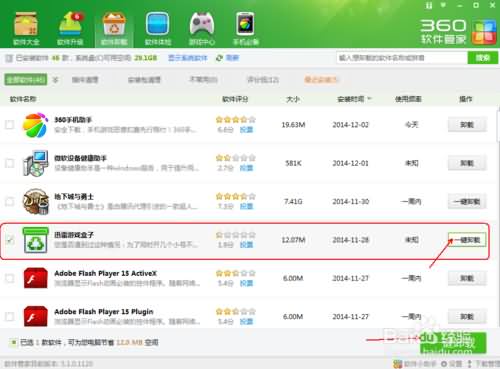
Task: Check the box for 地下城与勇士
Action: (10, 202)
